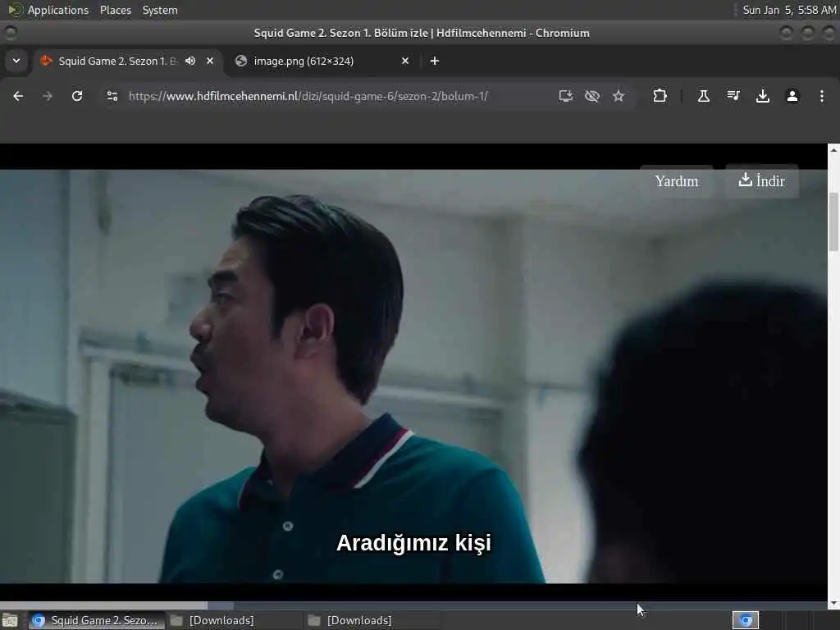Click the video player to pause

point(413,376)
